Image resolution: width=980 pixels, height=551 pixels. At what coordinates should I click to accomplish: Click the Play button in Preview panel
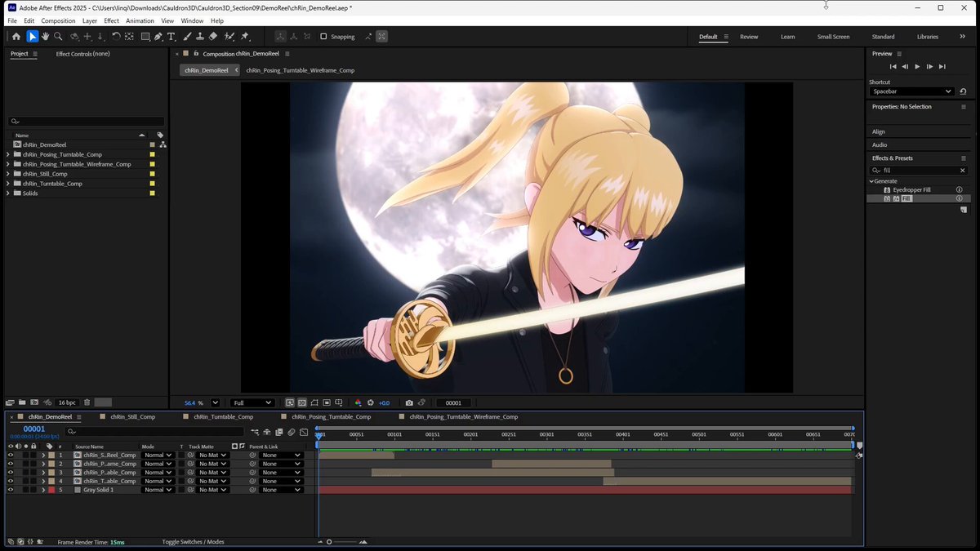click(x=917, y=66)
